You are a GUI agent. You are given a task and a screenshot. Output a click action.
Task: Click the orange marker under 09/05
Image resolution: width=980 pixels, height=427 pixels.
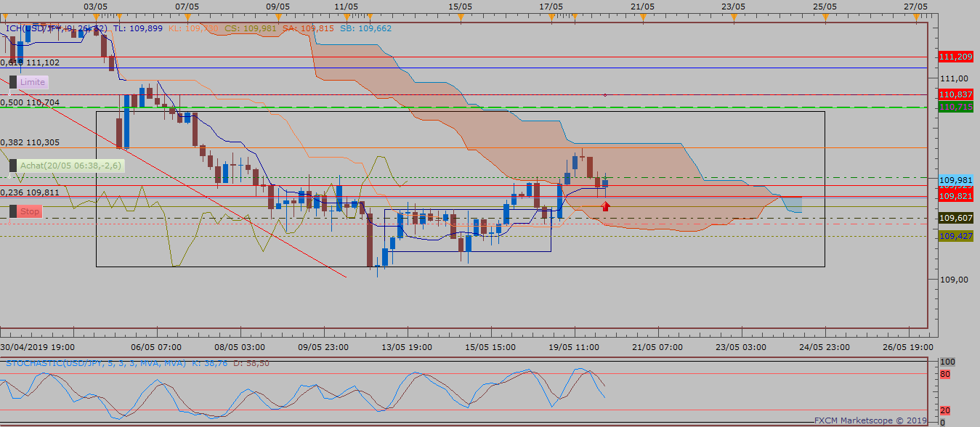click(278, 16)
